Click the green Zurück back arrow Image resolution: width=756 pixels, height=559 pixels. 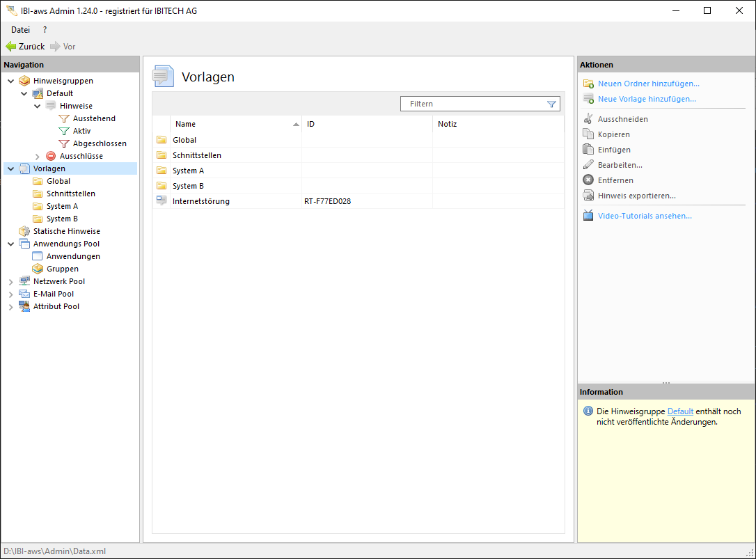pyautogui.click(x=10, y=47)
